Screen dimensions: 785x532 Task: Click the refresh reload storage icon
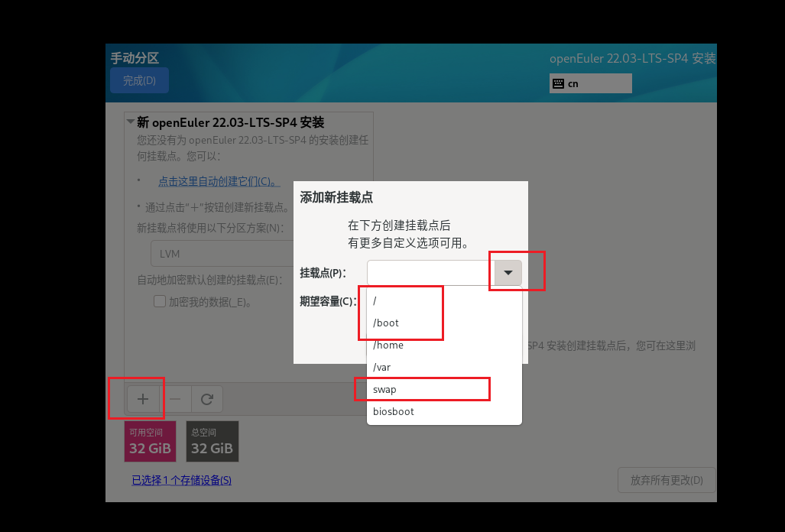point(207,399)
